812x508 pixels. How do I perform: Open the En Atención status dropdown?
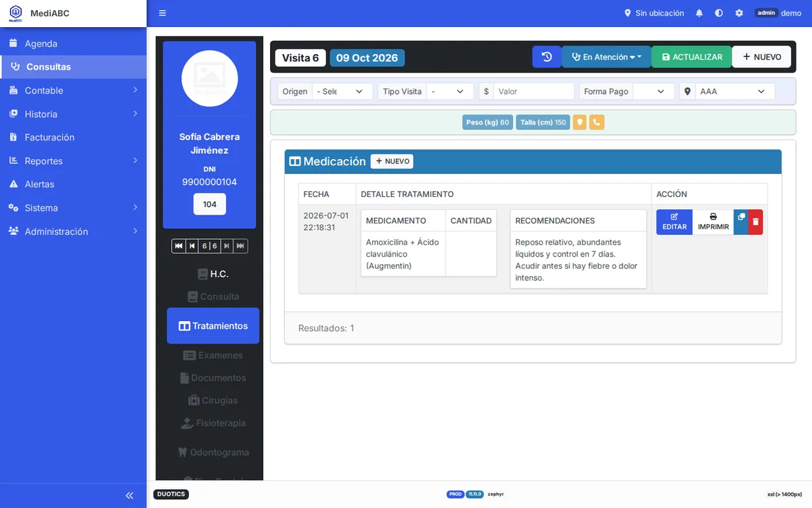click(606, 57)
